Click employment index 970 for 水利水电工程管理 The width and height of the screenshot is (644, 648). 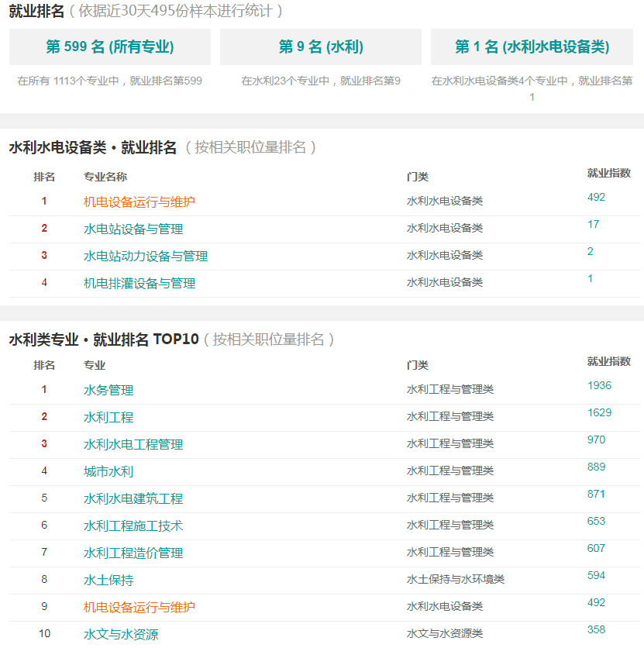tap(596, 439)
